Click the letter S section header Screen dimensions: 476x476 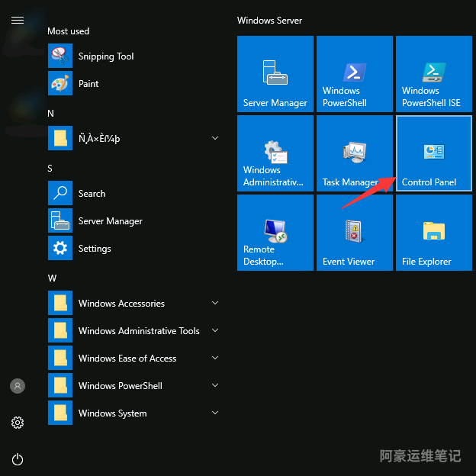50,169
